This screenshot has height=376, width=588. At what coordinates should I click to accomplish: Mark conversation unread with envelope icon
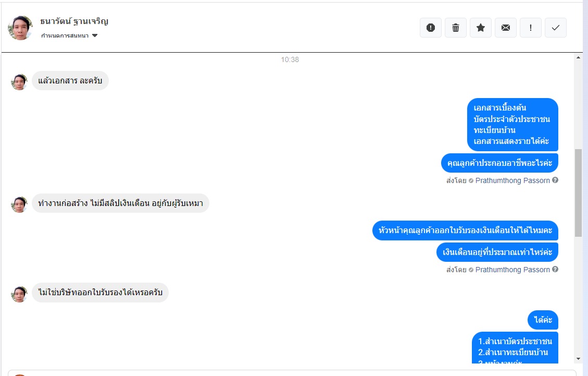coord(506,28)
